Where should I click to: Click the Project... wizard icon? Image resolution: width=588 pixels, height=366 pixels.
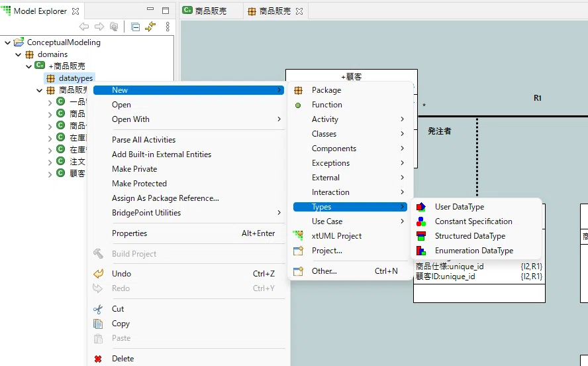tap(298, 251)
